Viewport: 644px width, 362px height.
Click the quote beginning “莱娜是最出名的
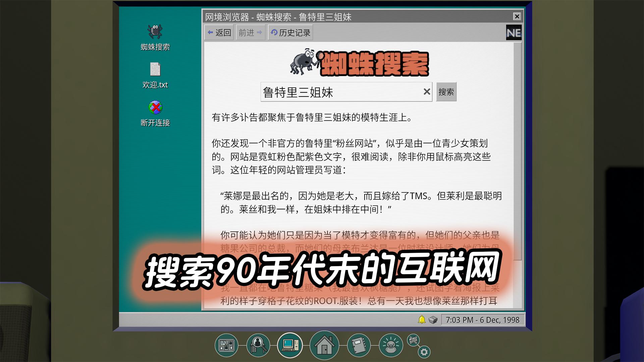[x=361, y=202]
